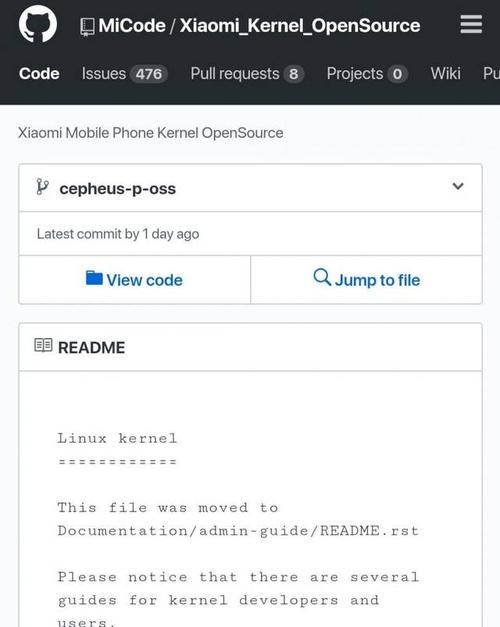
Task: Click the GitHub Octocat logo
Action: point(38,24)
